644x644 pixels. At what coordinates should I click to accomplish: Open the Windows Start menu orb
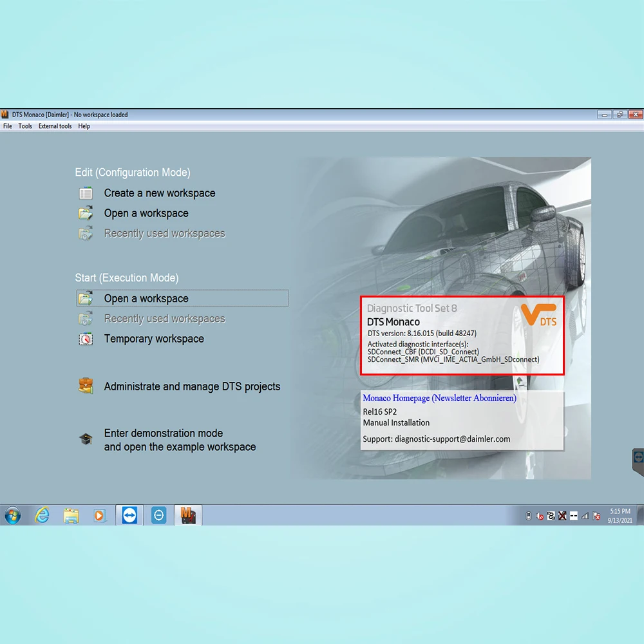pyautogui.click(x=13, y=515)
